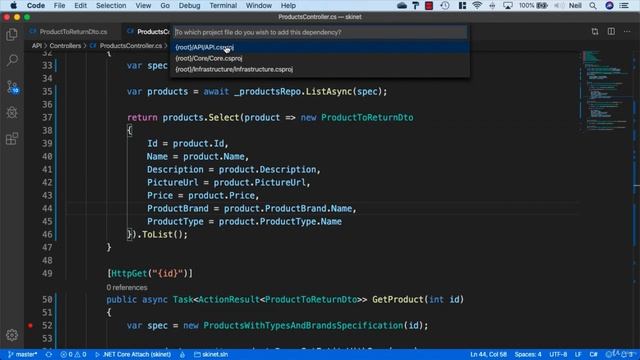Open the red app icon in menu bar
Screen dimensions: 640x360
click(429, 5)
